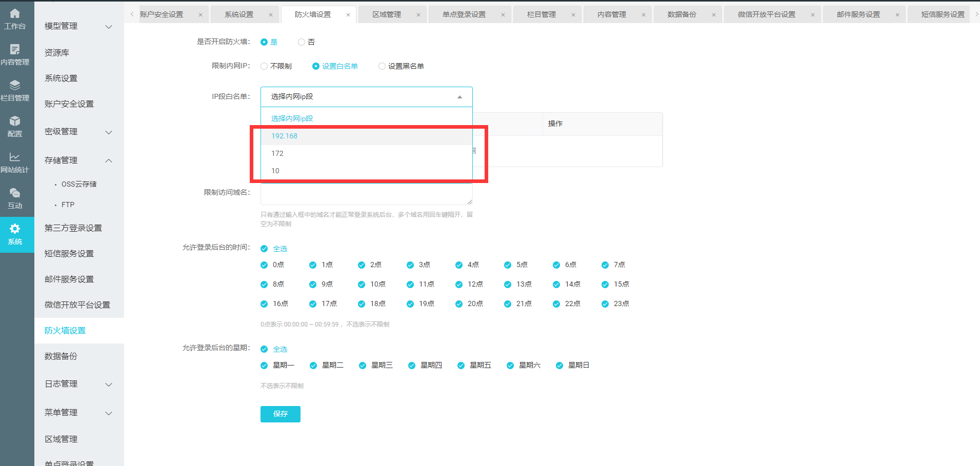Choose 192.168 from the IP dropdown list
This screenshot has width=980, height=466.
[x=285, y=136]
